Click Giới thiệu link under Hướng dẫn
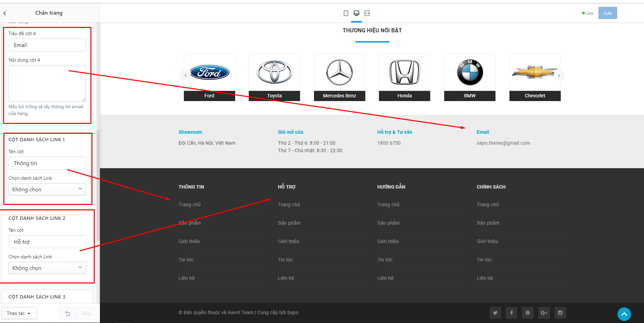The height and width of the screenshot is (323, 644). pos(388,241)
